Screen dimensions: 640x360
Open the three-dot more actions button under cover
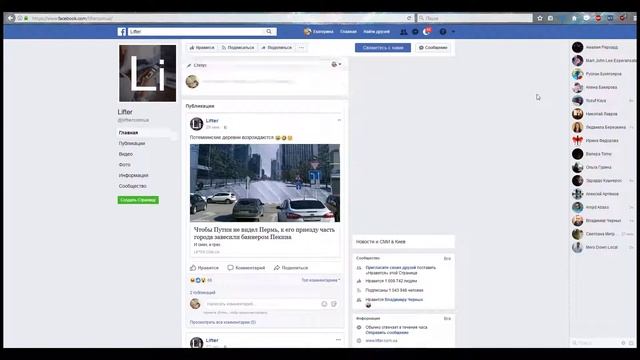click(x=301, y=48)
